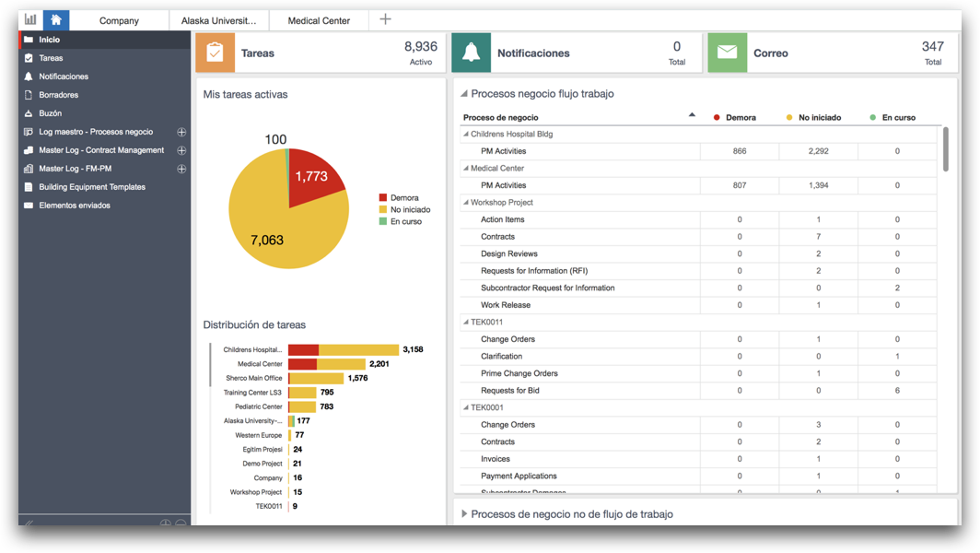The width and height of the screenshot is (980, 553).
Task: Click the workflow table vertical scrollbar
Action: pos(945,149)
